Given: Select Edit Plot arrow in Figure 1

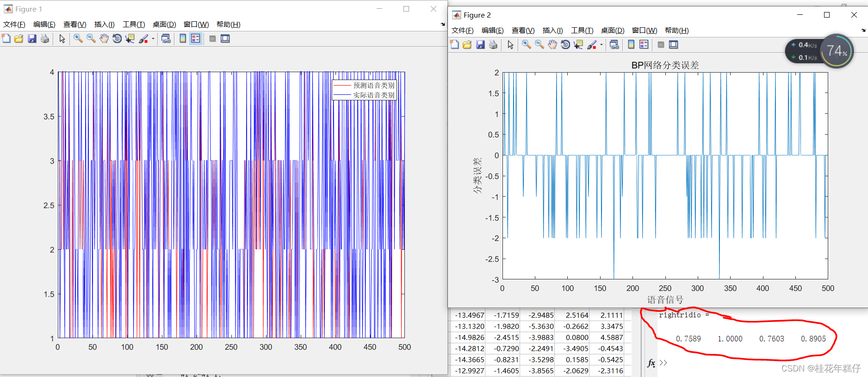Looking at the screenshot, I should coord(62,38).
